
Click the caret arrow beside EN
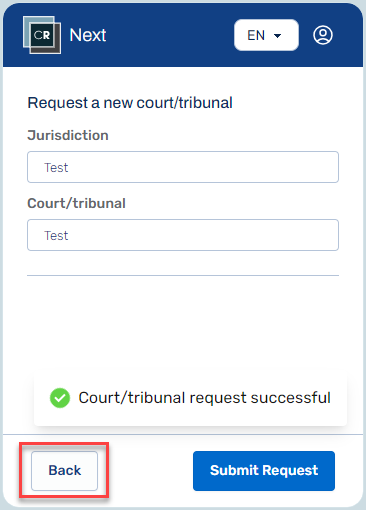click(277, 35)
